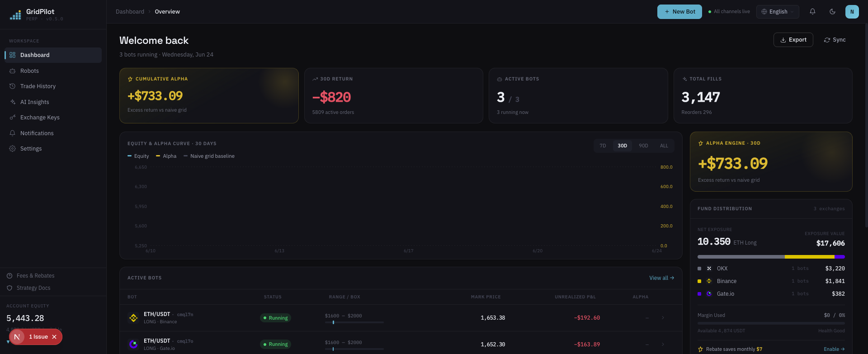Click the Sync button
The height and width of the screenshot is (354, 868).
tap(835, 40)
